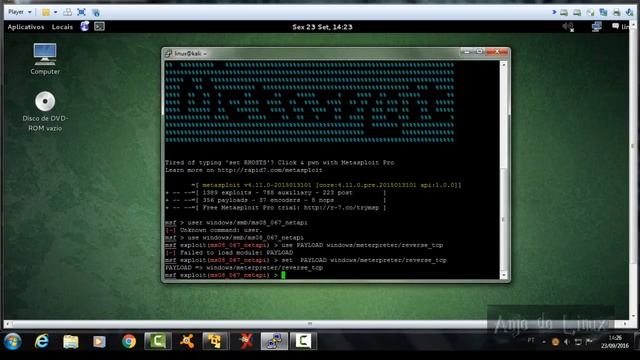
Task: Open the VMware Player taskbar icon
Action: tap(215, 341)
